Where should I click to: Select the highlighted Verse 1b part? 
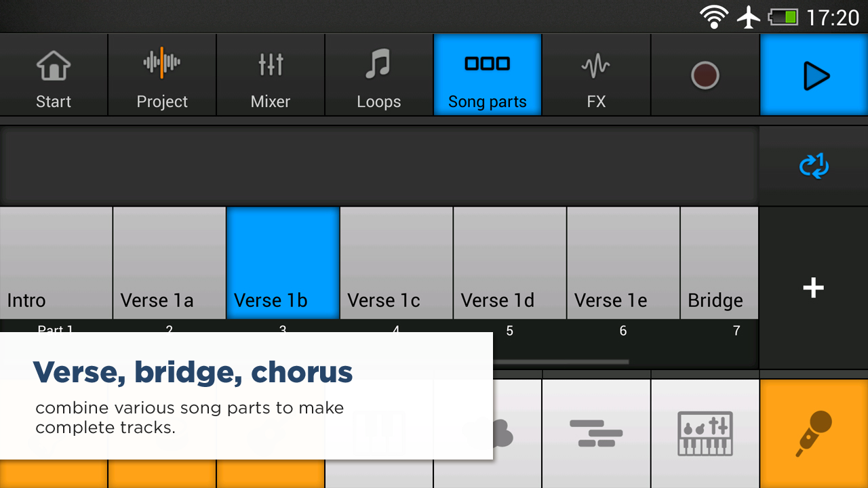pos(283,263)
